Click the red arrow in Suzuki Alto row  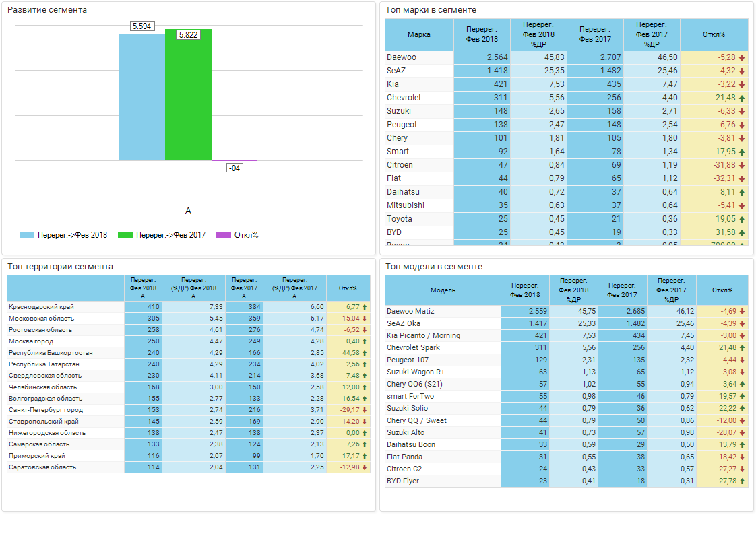click(742, 433)
